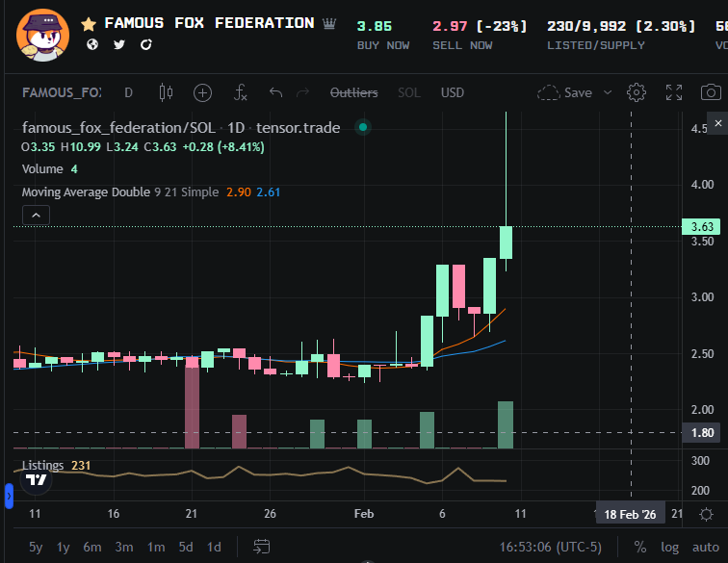Open time axis settings gear
728x563 pixels.
[x=706, y=514]
